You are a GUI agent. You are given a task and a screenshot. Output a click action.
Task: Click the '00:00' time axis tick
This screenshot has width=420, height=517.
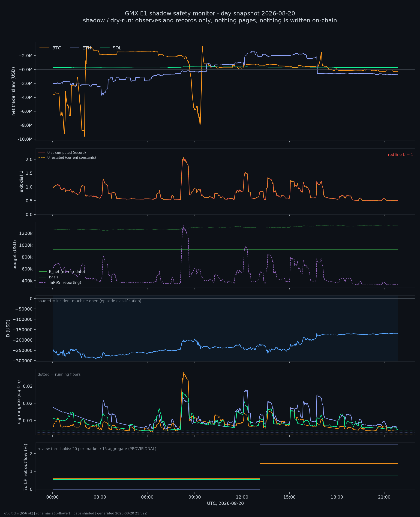pyautogui.click(x=53, y=497)
